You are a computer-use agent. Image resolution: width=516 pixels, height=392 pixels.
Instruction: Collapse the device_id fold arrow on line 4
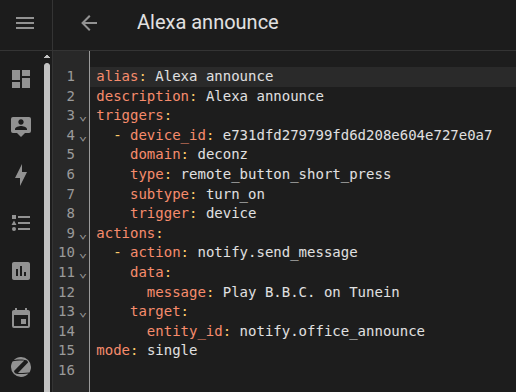point(83,138)
